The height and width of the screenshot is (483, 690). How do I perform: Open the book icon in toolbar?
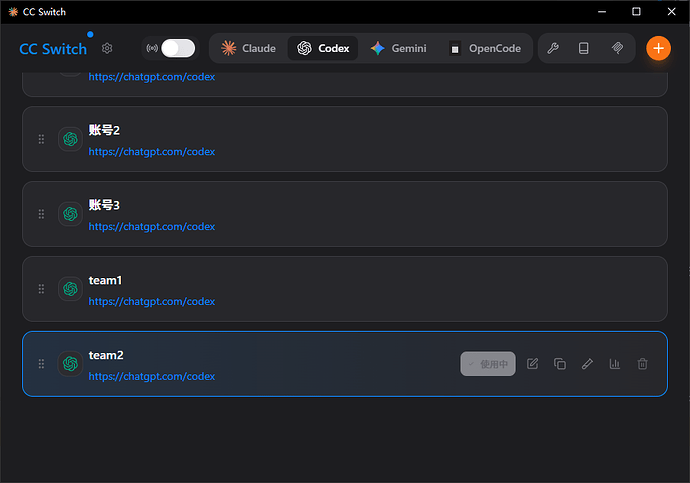tap(584, 48)
